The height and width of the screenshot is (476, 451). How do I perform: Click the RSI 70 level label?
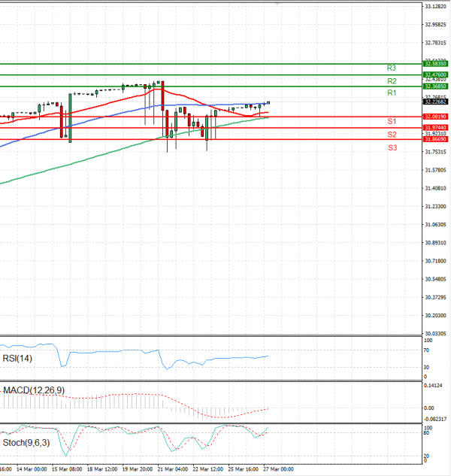pyautogui.click(x=426, y=350)
